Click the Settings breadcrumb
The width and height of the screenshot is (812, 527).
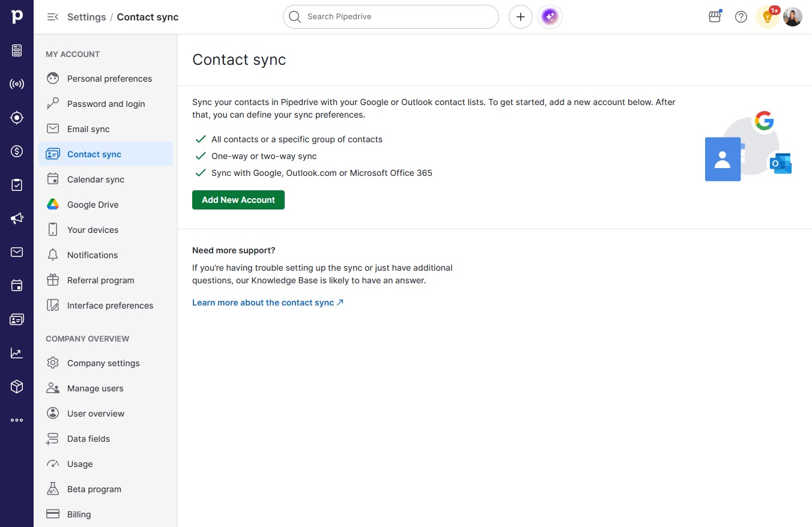(x=86, y=17)
